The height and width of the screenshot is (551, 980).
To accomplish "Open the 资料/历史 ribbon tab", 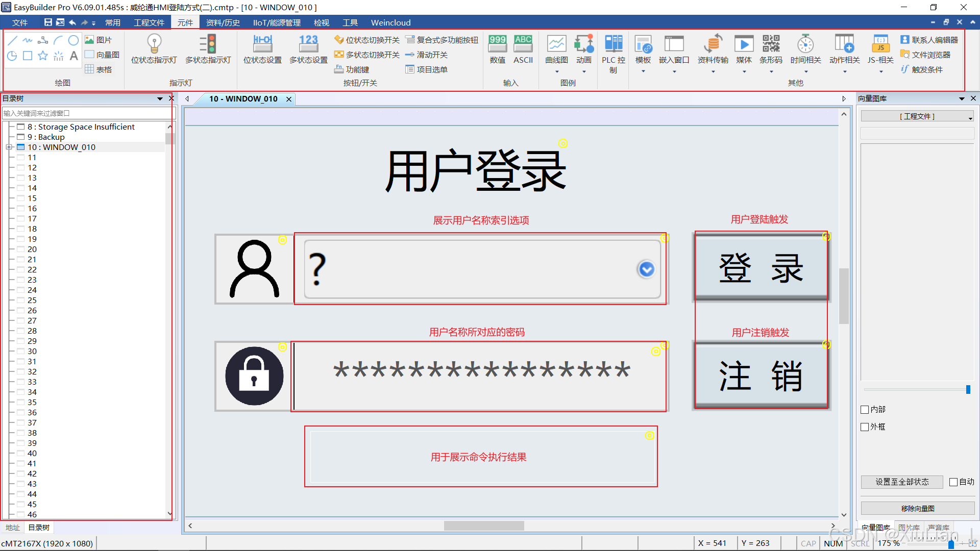I will click(x=223, y=22).
